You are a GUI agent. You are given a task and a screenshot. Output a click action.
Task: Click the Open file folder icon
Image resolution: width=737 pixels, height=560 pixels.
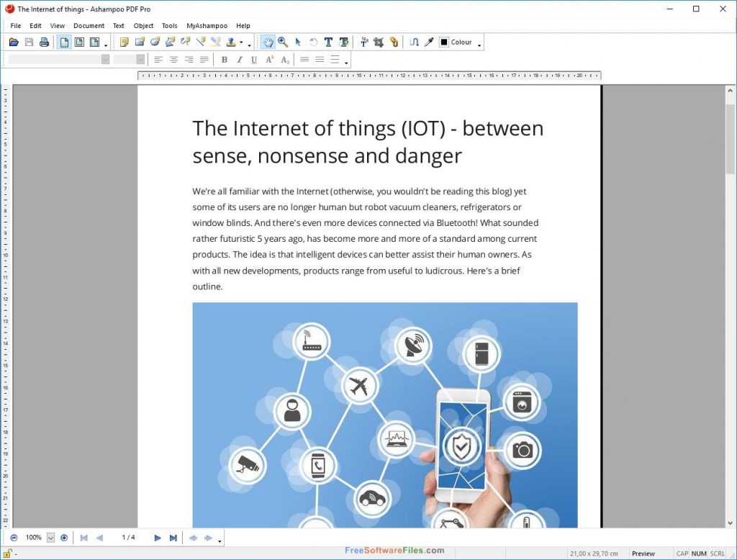click(14, 42)
